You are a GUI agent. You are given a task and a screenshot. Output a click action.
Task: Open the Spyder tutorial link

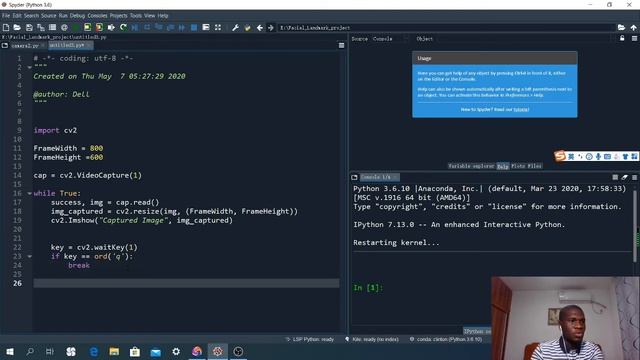click(x=521, y=109)
